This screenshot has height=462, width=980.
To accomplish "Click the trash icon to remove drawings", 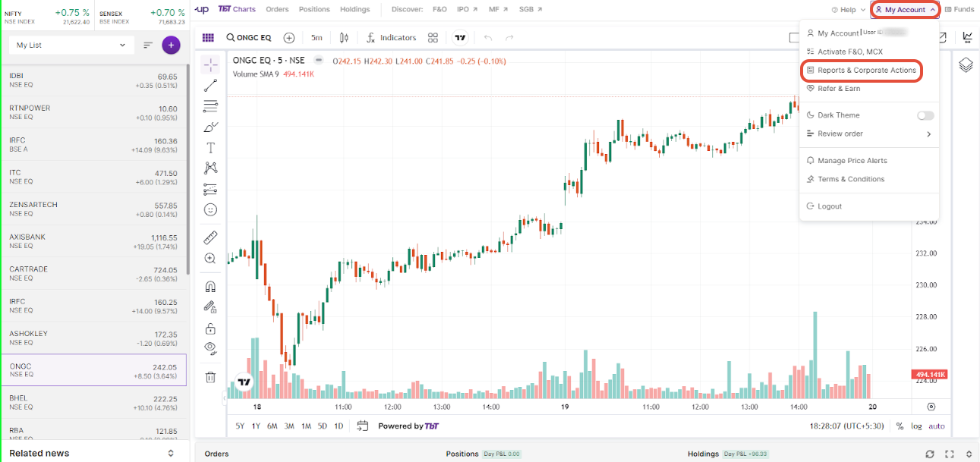I will point(211,377).
